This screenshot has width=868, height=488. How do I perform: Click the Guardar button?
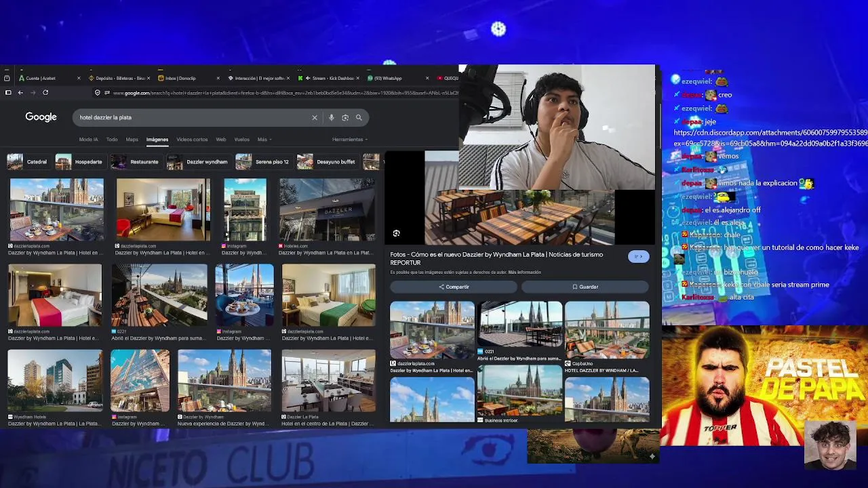pyautogui.click(x=585, y=287)
